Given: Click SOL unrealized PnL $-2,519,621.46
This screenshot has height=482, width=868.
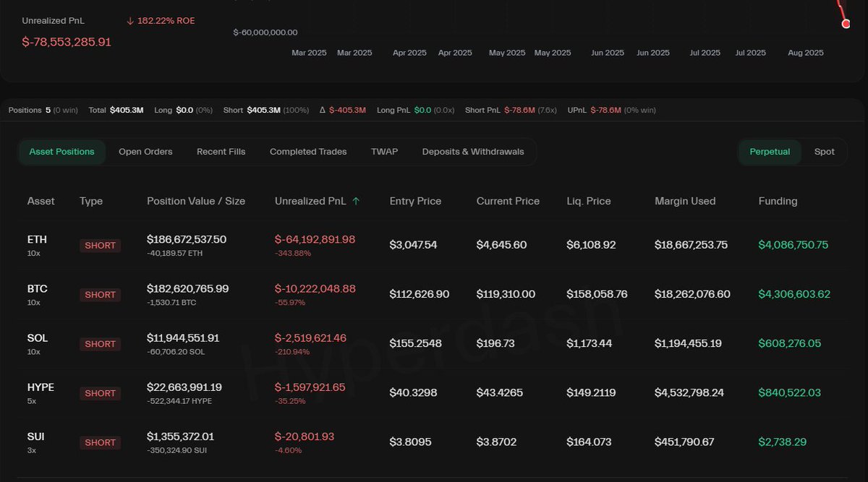Looking at the screenshot, I should click(x=310, y=337).
